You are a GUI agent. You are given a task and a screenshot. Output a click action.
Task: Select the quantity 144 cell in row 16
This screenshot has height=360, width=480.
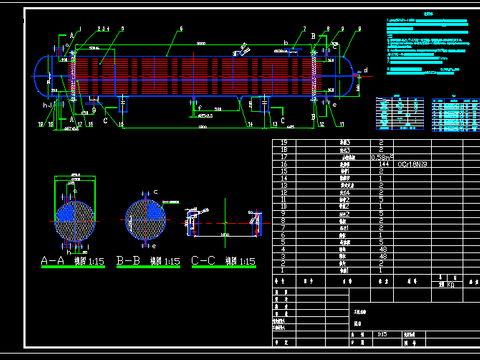pyautogui.click(x=382, y=164)
